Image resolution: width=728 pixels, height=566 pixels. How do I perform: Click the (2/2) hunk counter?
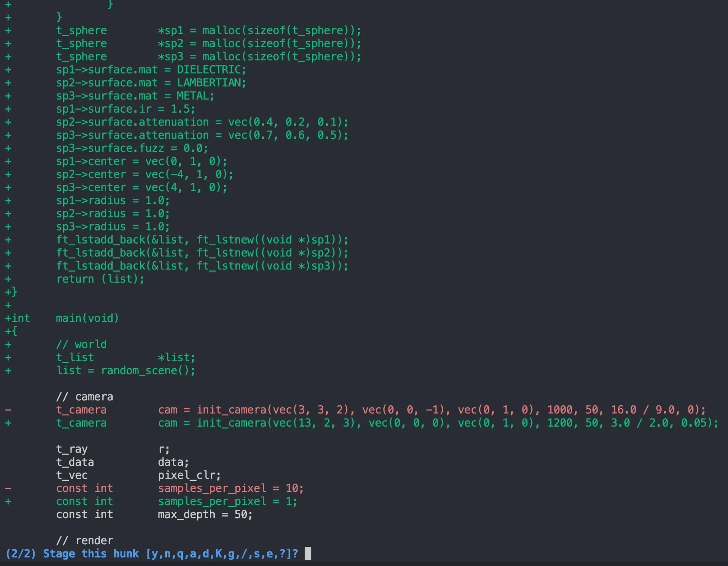click(21, 554)
